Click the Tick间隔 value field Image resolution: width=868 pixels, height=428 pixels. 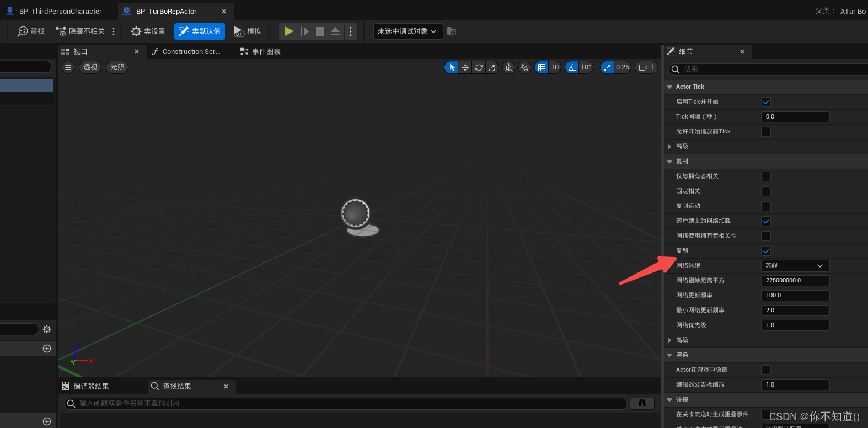(795, 117)
